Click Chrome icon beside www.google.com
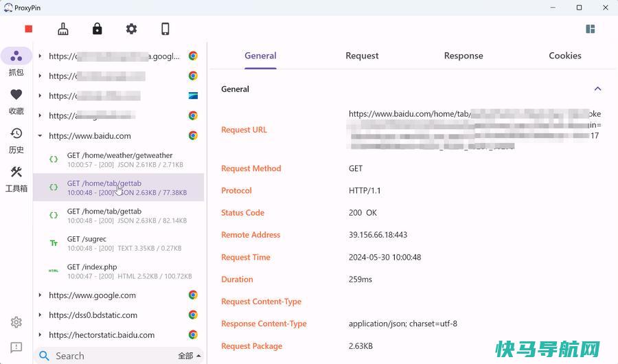The width and height of the screenshot is (618, 364). click(193, 295)
